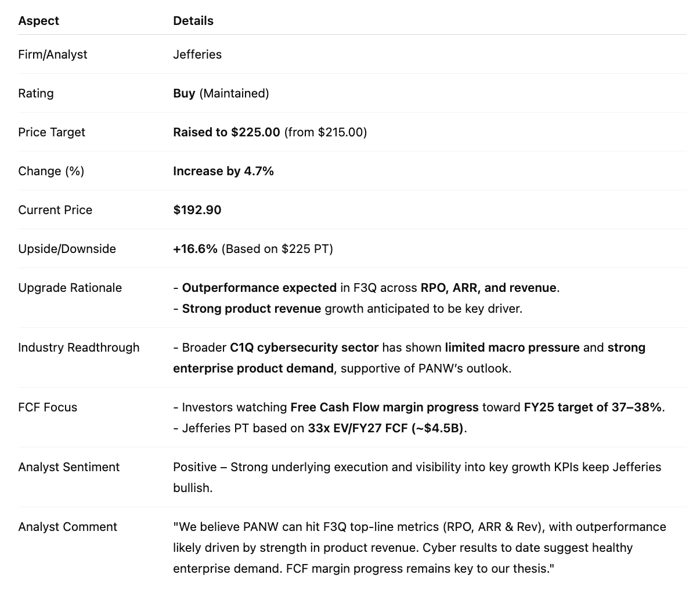
Task: Click the +16.6% upside value
Action: [x=195, y=249]
